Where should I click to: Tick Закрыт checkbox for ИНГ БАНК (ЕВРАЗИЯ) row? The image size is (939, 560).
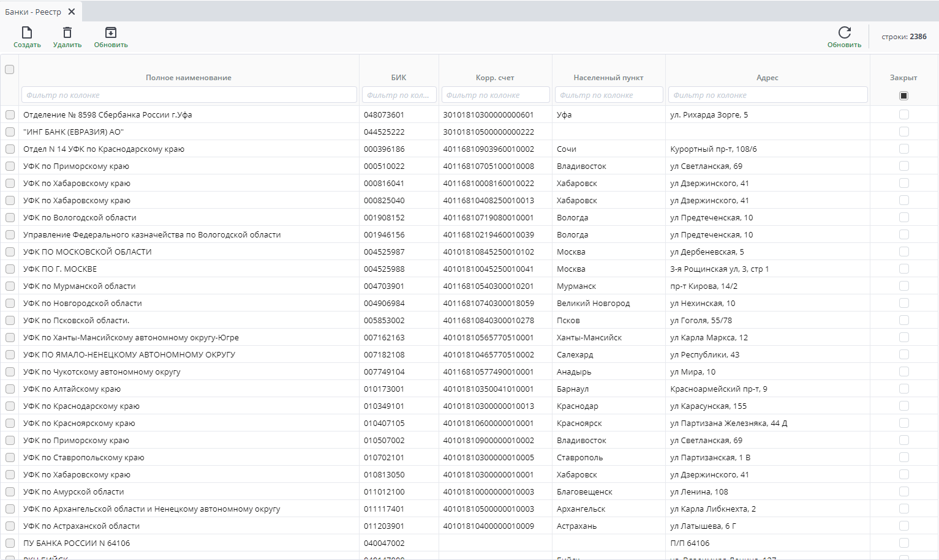[x=903, y=132]
